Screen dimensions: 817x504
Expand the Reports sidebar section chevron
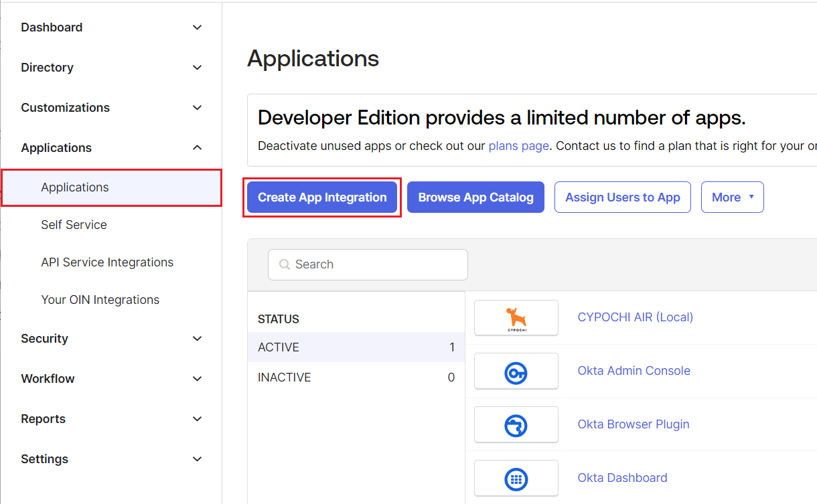coord(197,419)
